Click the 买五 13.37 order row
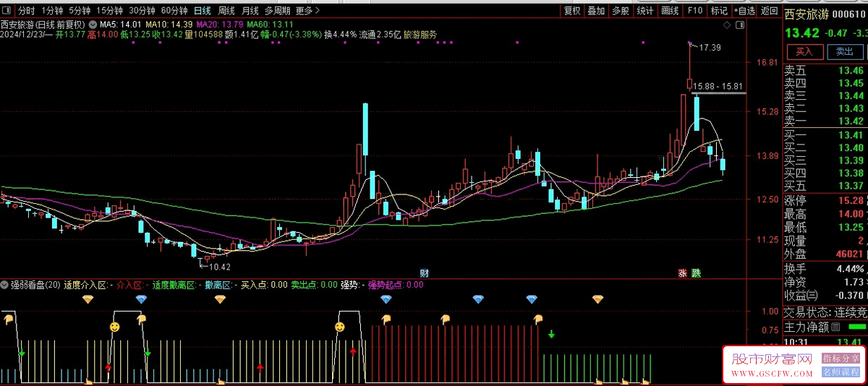This screenshot has height=386, width=868. coord(826,186)
